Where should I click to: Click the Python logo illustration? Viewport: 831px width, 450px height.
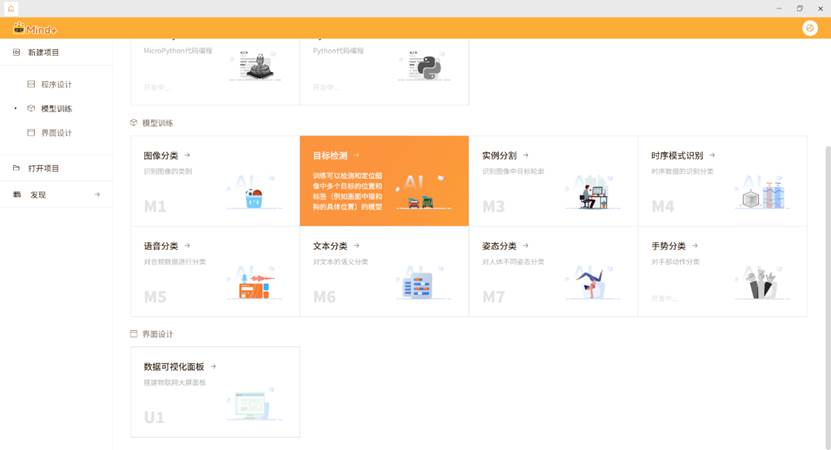(424, 65)
